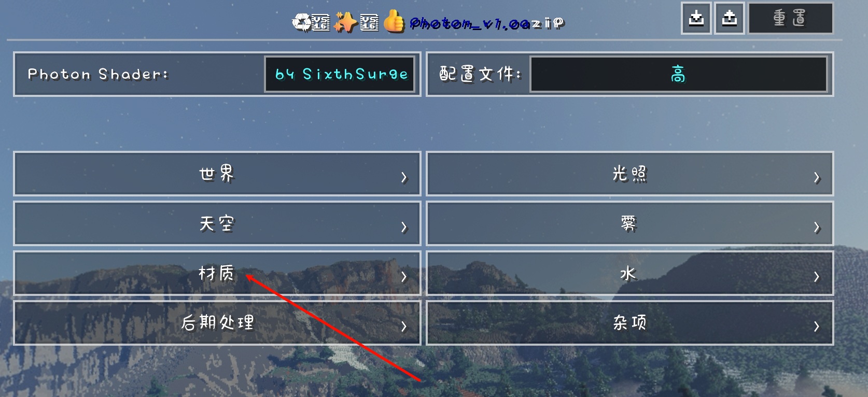The image size is (868, 397).
Task: Expand the chevron on the 杂项 row
Action: click(x=817, y=326)
